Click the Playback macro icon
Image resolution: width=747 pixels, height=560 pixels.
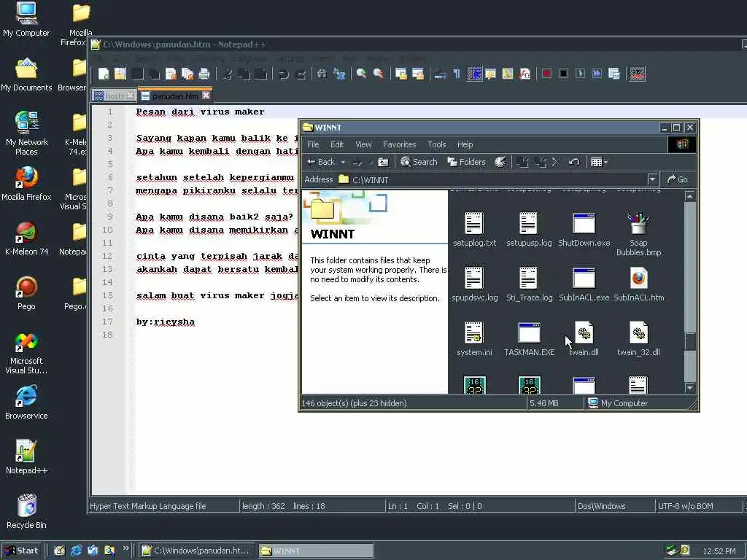tap(580, 74)
